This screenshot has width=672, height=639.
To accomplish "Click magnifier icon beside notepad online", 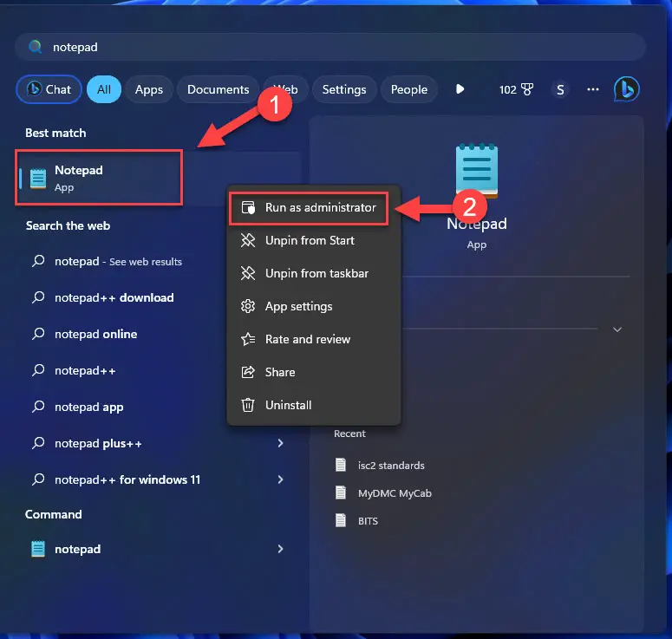I will (38, 333).
